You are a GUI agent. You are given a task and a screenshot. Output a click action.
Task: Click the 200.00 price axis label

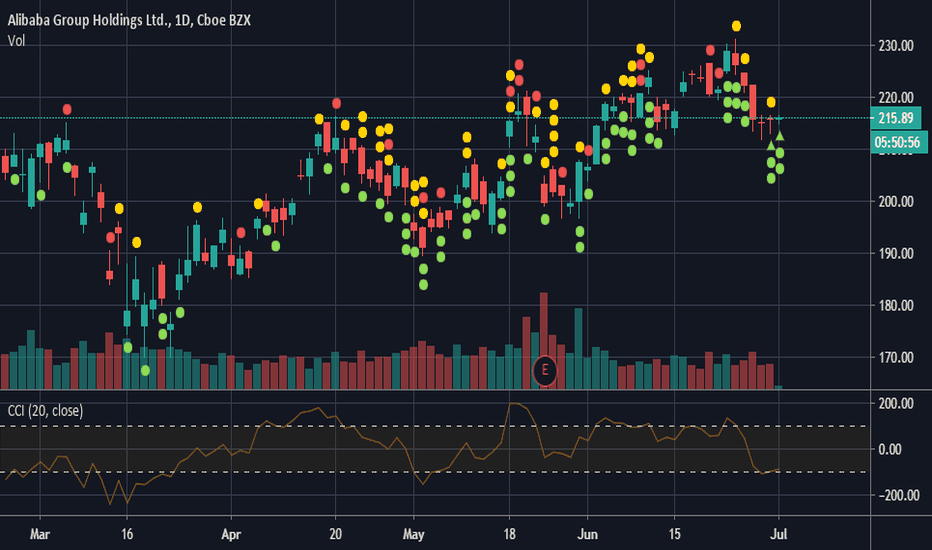click(896, 202)
